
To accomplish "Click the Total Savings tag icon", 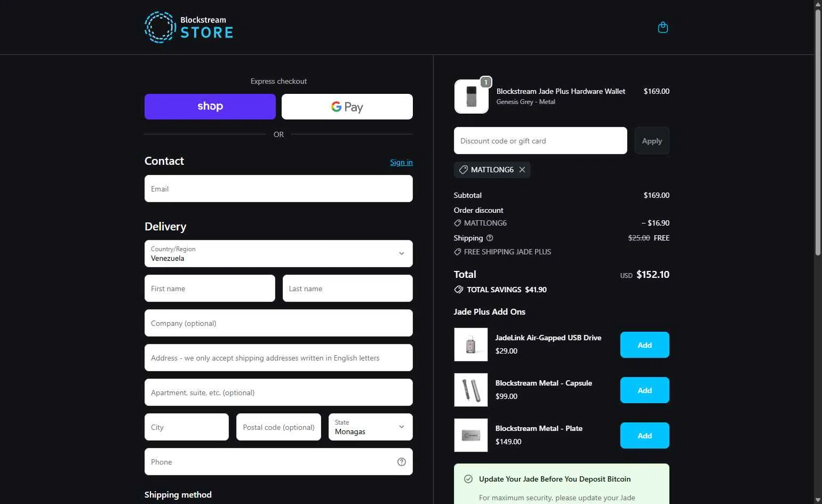I will pyautogui.click(x=458, y=290).
